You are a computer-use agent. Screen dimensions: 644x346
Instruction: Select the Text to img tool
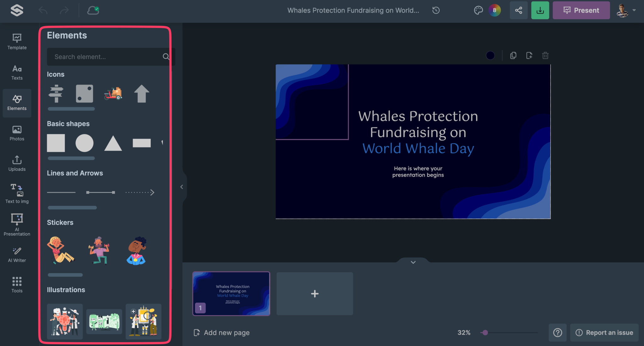17,193
